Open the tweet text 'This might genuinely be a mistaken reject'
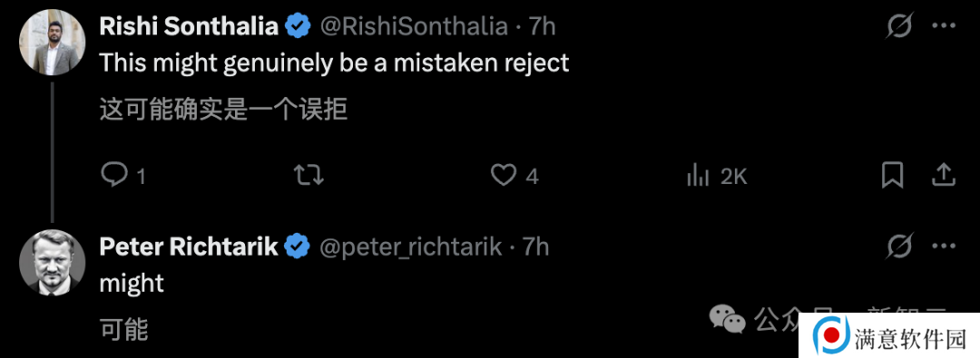 click(x=334, y=63)
